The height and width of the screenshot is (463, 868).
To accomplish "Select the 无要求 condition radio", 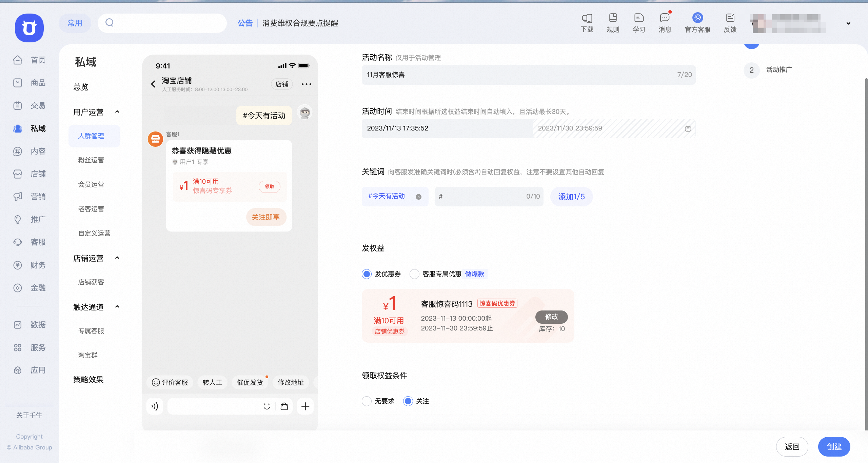I will (367, 401).
